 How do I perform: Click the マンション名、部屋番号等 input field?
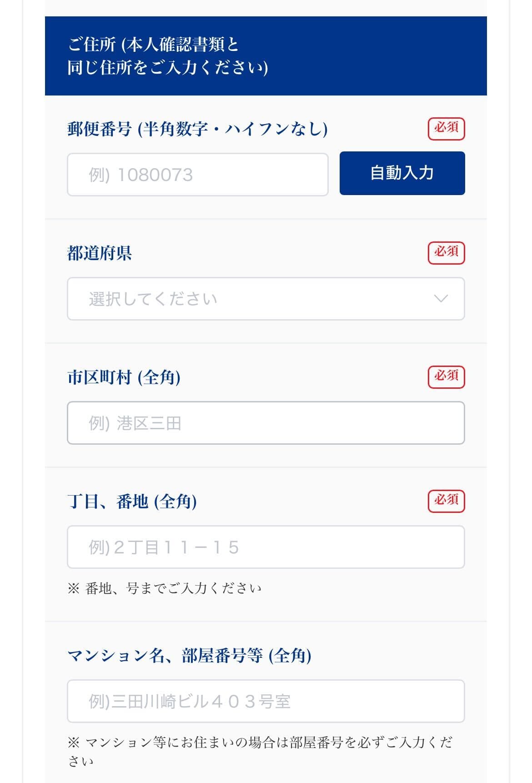(266, 701)
